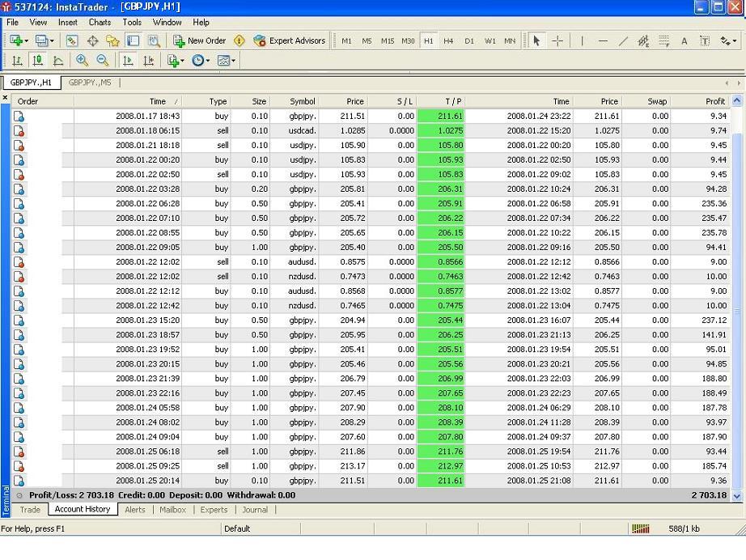Click the connection status bars icon
This screenshot has height=560, width=746.
640,528
